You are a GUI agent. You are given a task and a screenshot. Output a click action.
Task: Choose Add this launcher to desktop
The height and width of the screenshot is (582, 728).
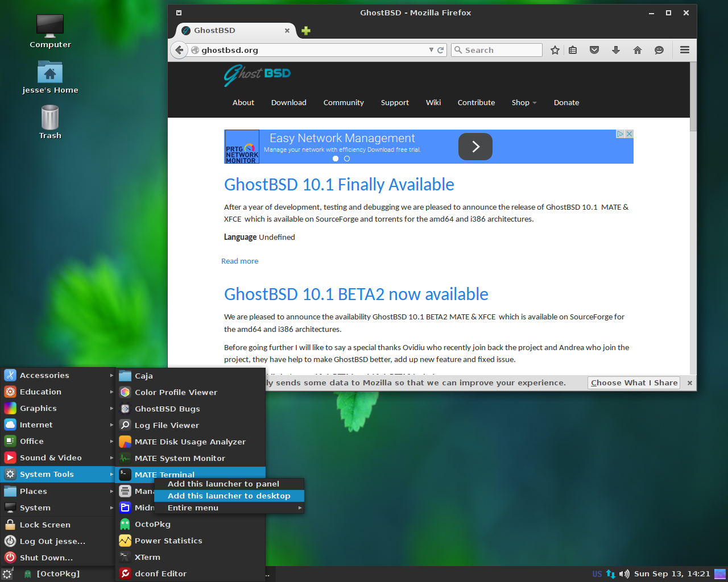[x=229, y=496]
